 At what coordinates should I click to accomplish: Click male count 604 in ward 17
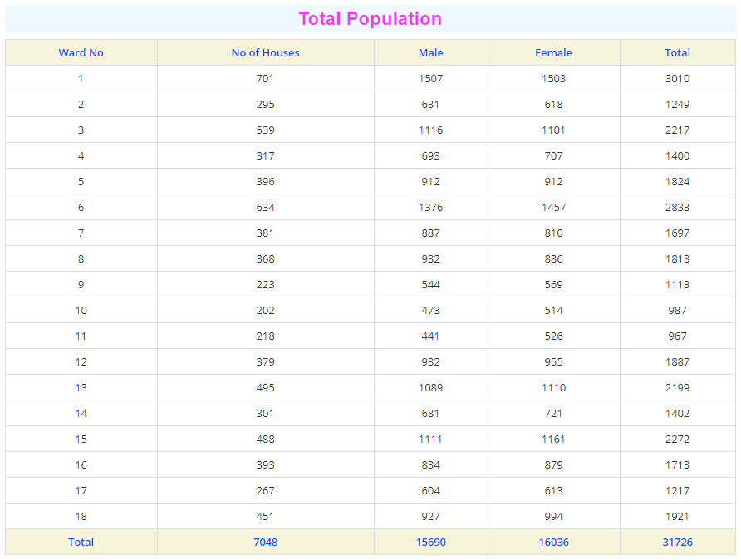[430, 490]
